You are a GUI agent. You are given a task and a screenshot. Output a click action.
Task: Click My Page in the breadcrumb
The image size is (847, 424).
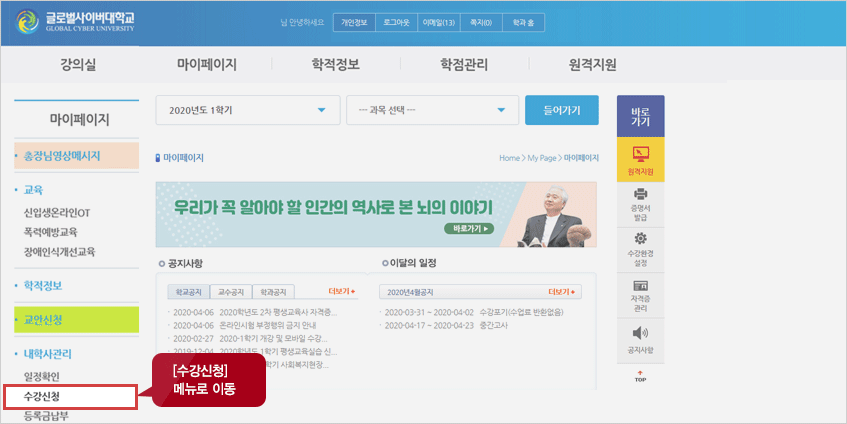(542, 158)
